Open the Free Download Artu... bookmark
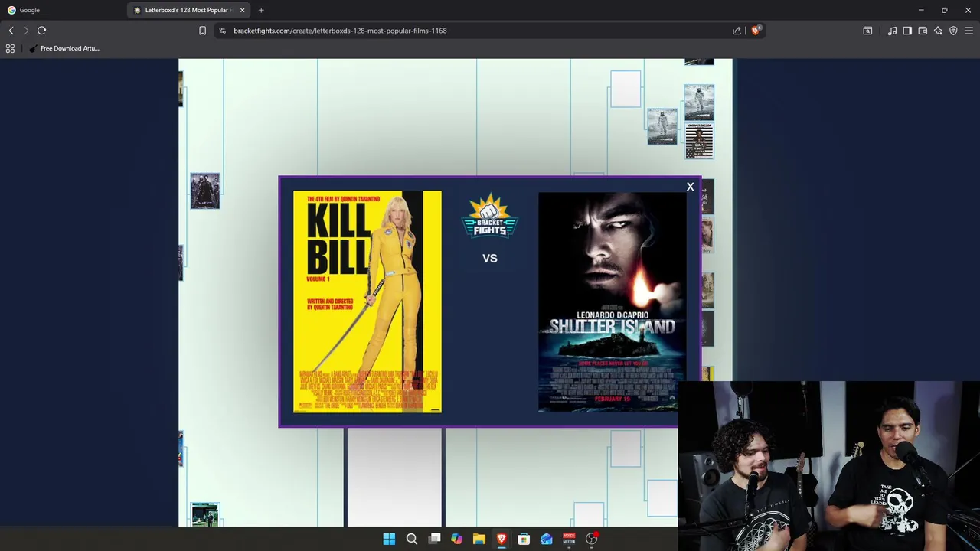Viewport: 980px width, 551px height. (x=64, y=48)
